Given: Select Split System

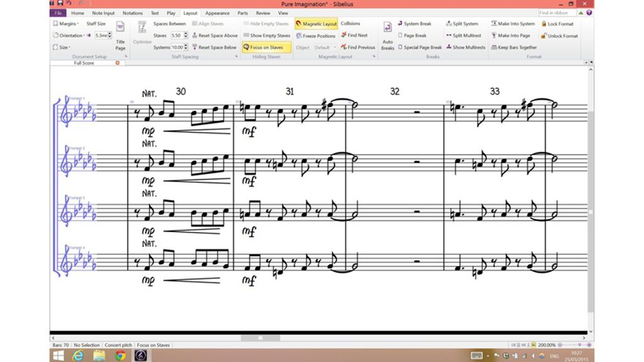Looking at the screenshot, I should [x=463, y=23].
